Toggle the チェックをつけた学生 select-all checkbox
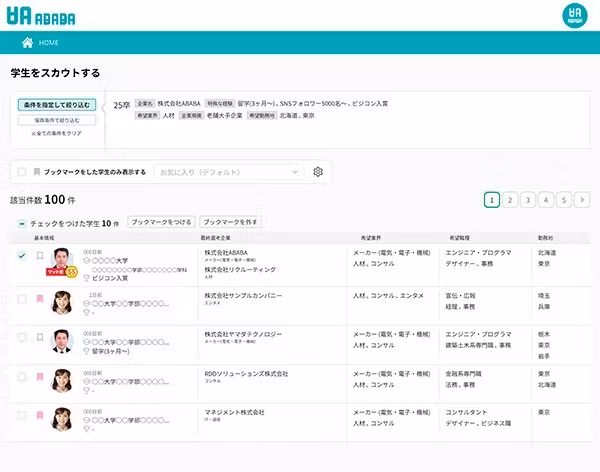This screenshot has width=600, height=472. click(22, 223)
